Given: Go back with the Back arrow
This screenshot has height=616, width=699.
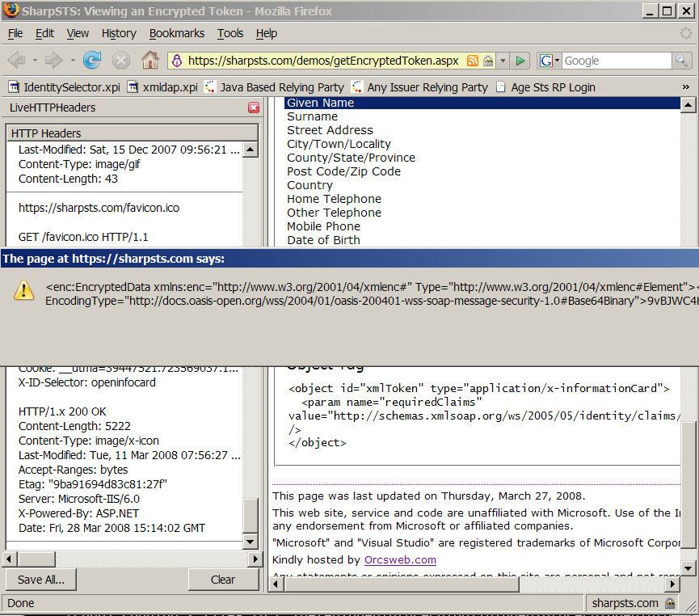Looking at the screenshot, I should [17, 60].
